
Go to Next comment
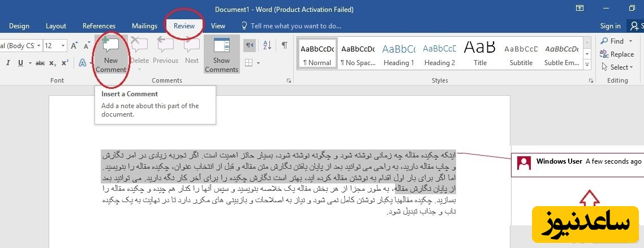click(x=191, y=51)
